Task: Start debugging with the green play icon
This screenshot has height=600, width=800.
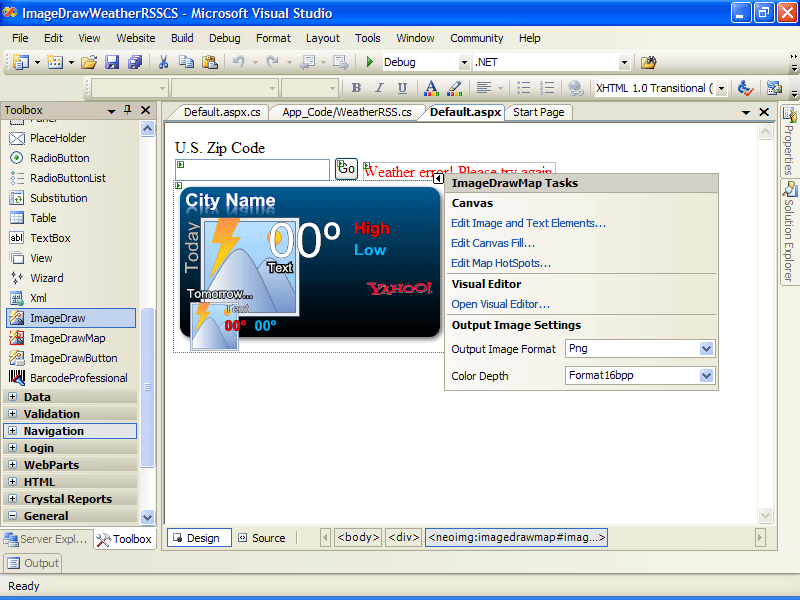Action: 370,62
